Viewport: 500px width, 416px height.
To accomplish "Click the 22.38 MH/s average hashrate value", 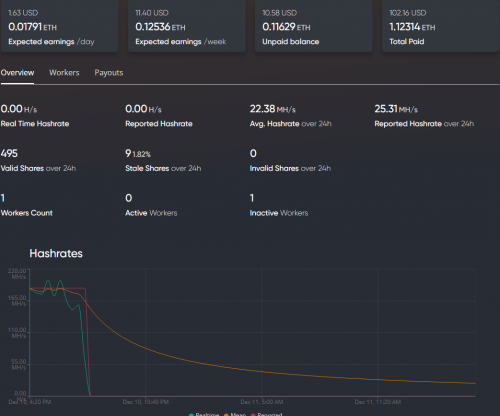I will pyautogui.click(x=273, y=109).
